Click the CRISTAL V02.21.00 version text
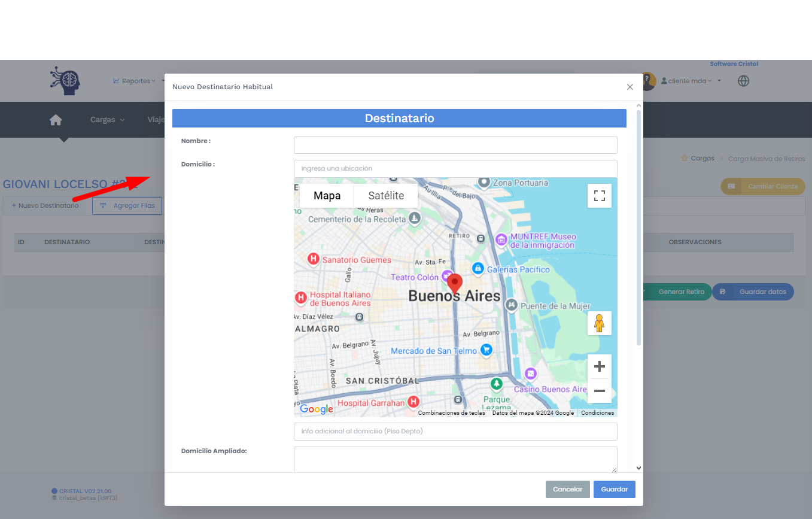Screen dimensions: 812x519 85,491
